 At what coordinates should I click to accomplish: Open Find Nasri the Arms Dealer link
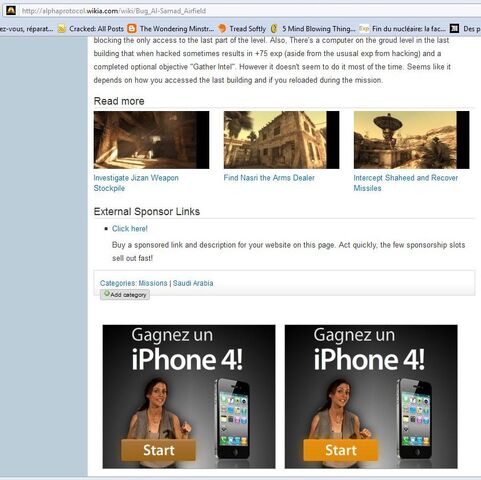269,178
